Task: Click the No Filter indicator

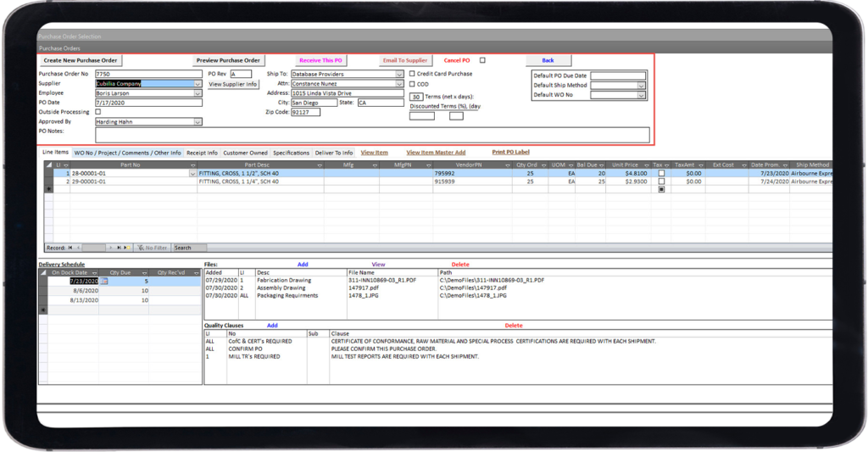Action: coord(153,248)
